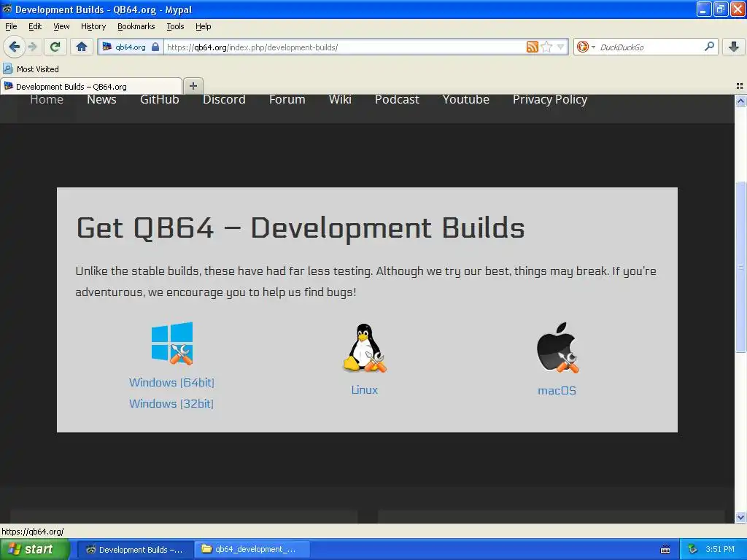Screen dimensions: 747x560
Task: Download the Windows (64bit) build
Action: 171,382
